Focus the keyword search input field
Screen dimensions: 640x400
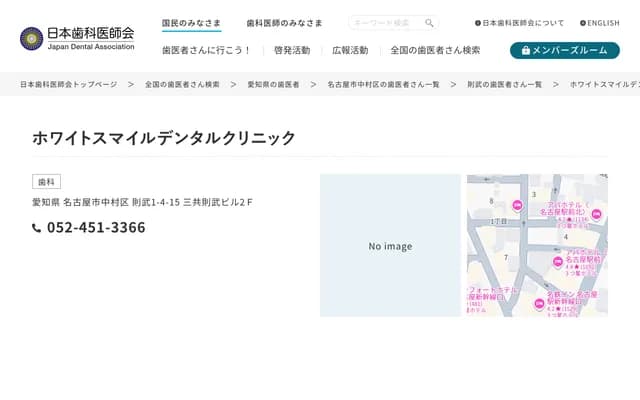(385, 23)
